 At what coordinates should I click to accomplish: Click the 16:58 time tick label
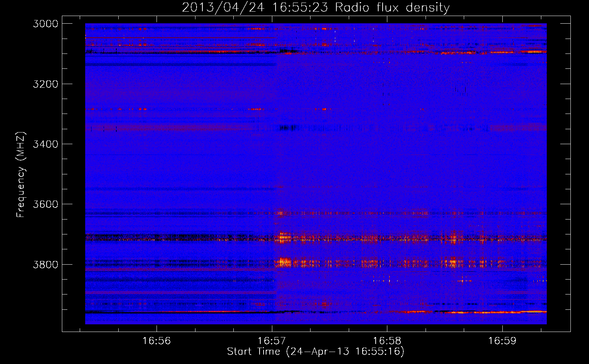click(387, 341)
